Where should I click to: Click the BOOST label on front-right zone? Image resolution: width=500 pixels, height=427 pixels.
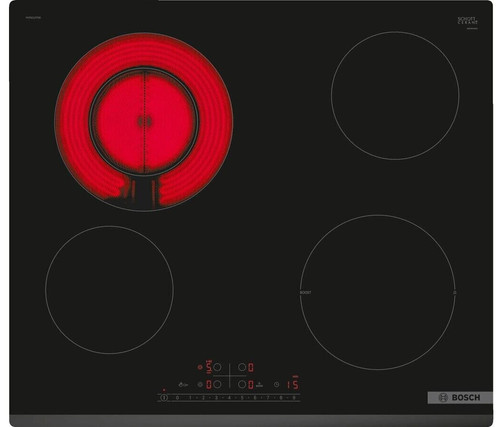point(305,292)
